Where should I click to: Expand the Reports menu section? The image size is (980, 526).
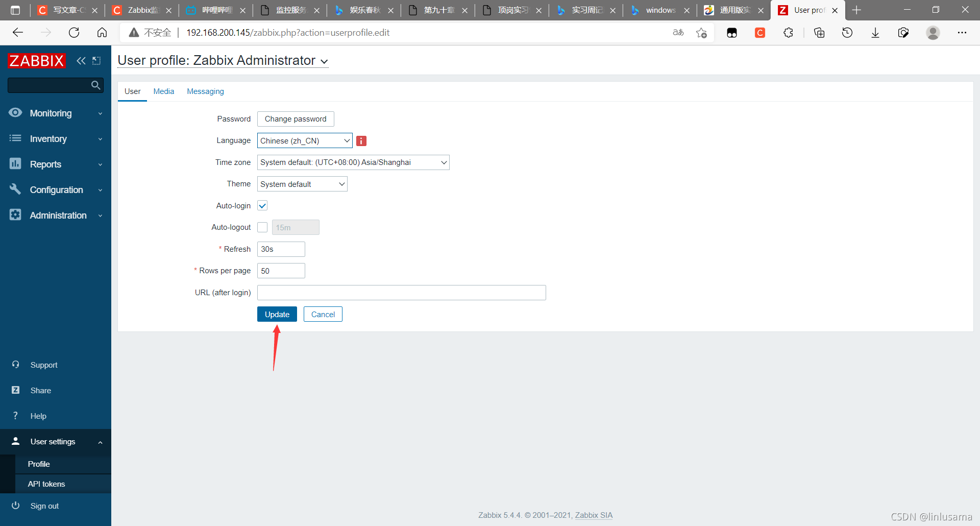click(x=100, y=164)
